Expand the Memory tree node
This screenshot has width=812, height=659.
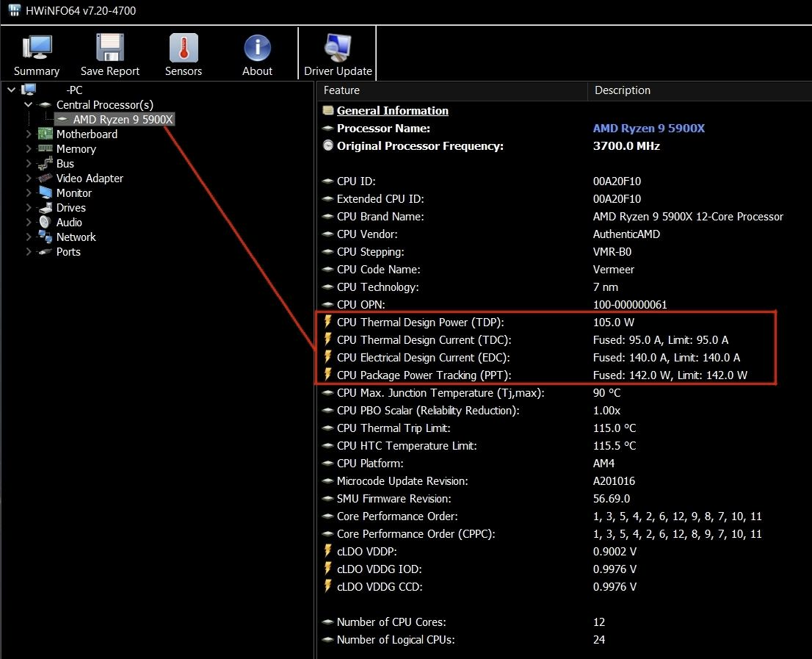tap(29, 148)
